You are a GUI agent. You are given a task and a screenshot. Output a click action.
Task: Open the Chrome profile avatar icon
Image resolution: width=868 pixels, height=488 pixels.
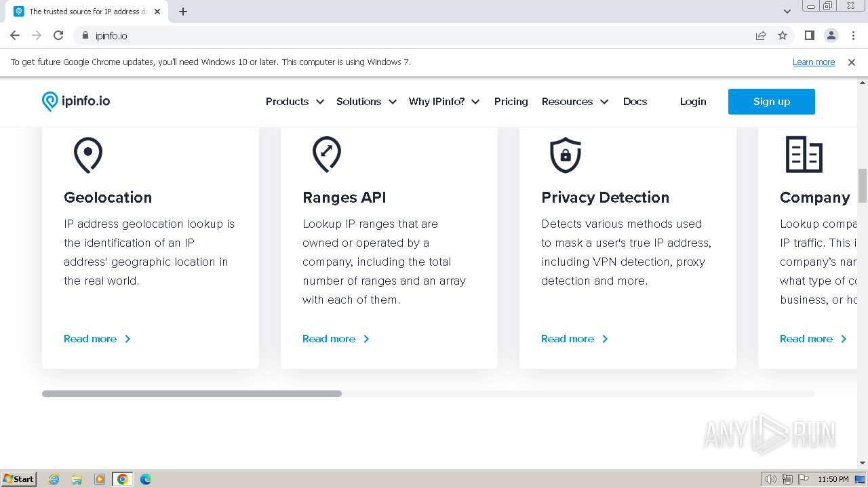[831, 35]
